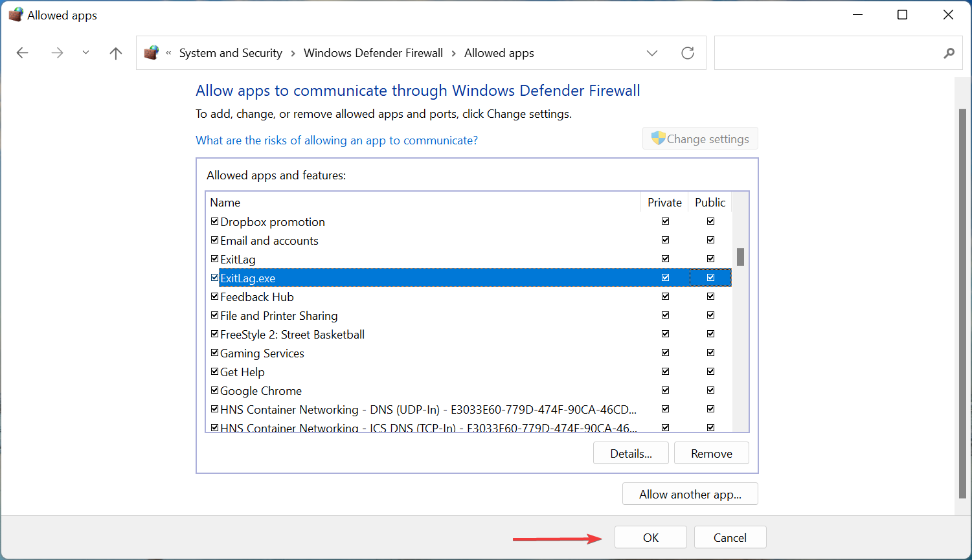Uncheck Get Help app checkbox
The width and height of the screenshot is (972, 560).
click(x=215, y=372)
